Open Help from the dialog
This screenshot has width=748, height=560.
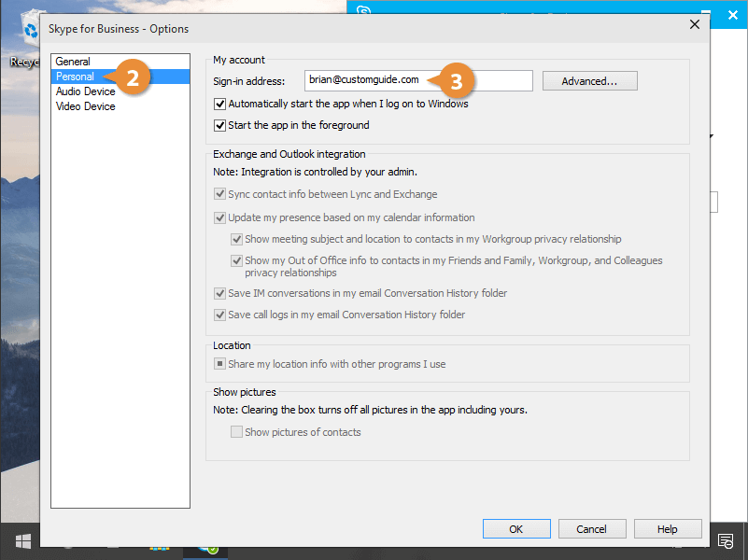point(667,529)
